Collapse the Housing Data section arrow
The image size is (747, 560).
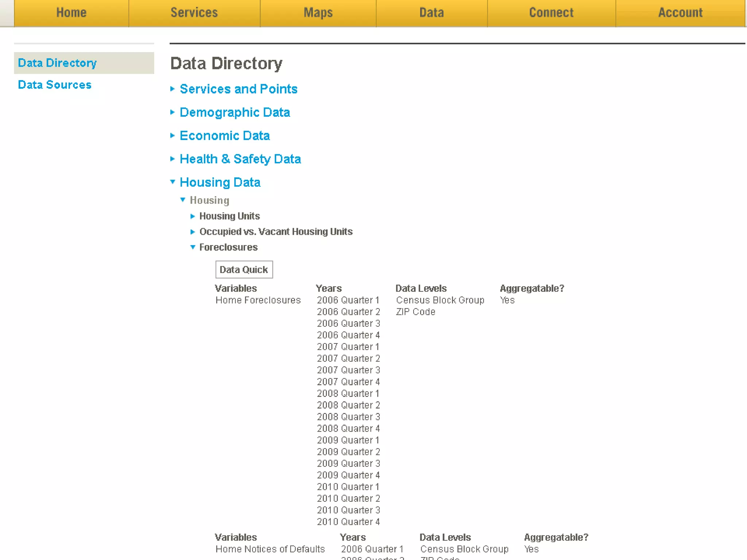(173, 182)
